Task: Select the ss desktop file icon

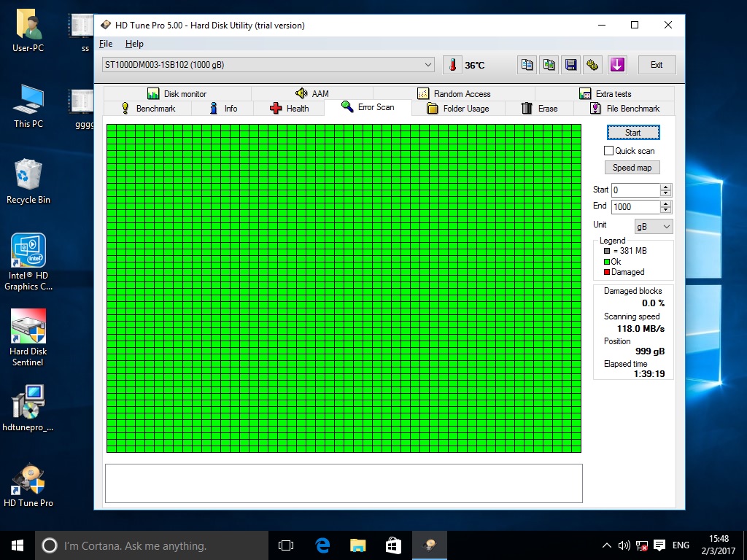Action: tap(82, 31)
